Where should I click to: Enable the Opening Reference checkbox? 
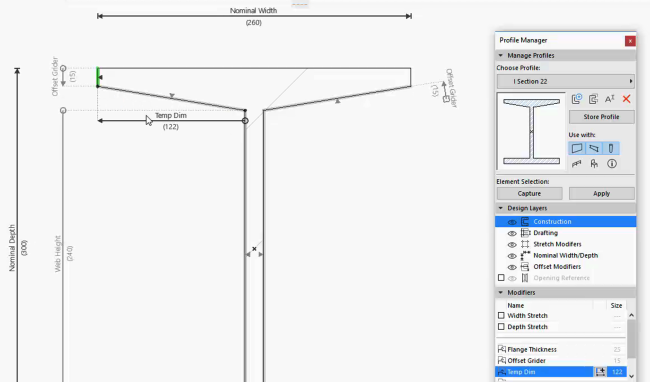coord(501,278)
